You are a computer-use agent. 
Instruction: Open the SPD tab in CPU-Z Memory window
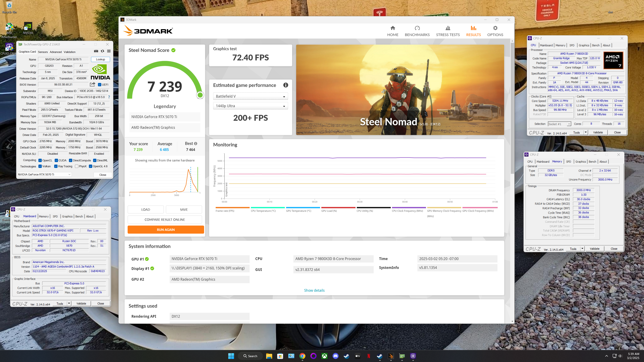(x=568, y=162)
